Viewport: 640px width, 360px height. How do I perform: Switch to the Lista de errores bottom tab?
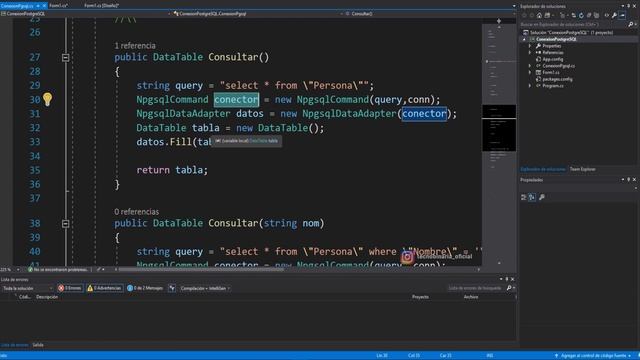pyautogui.click(x=15, y=345)
